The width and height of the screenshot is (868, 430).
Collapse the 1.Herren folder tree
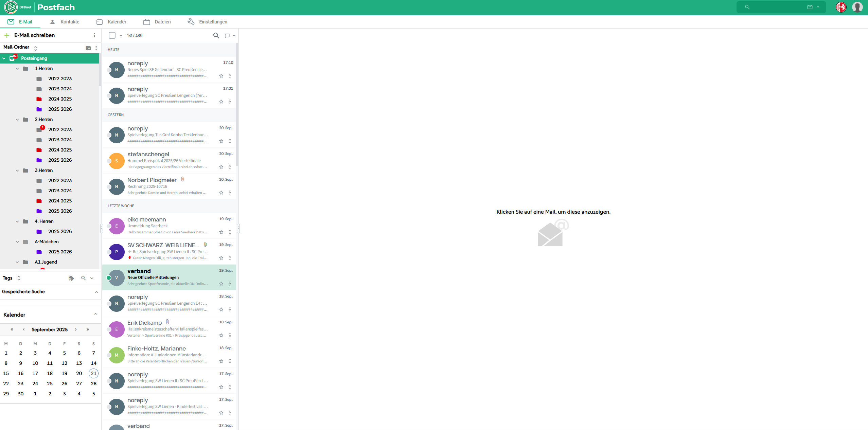(x=17, y=69)
